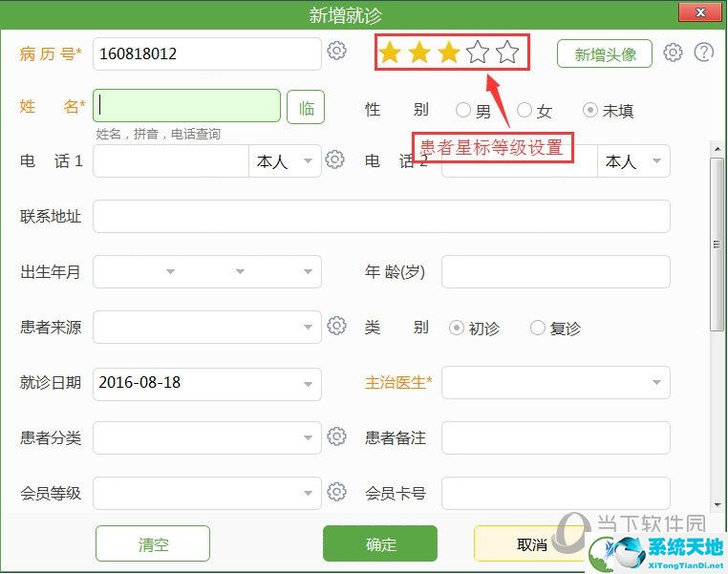The image size is (728, 574).
Task: Set patient rating to three stars
Action: pyautogui.click(x=448, y=52)
